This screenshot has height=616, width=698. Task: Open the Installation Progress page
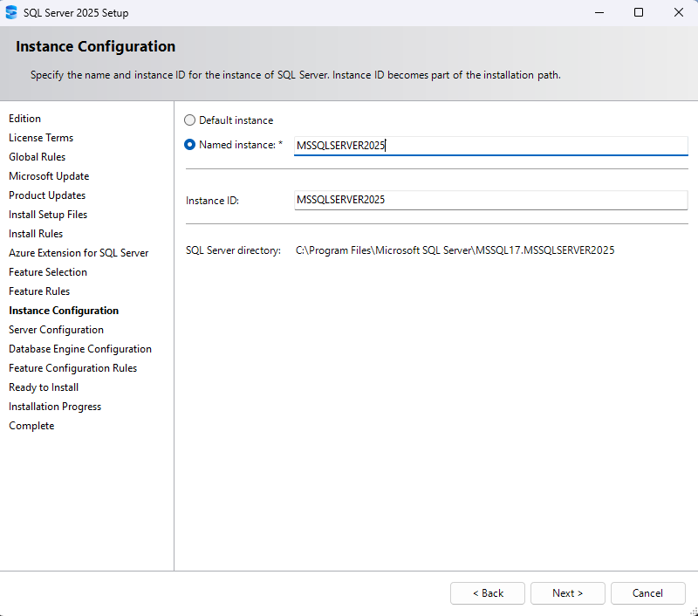pos(54,406)
